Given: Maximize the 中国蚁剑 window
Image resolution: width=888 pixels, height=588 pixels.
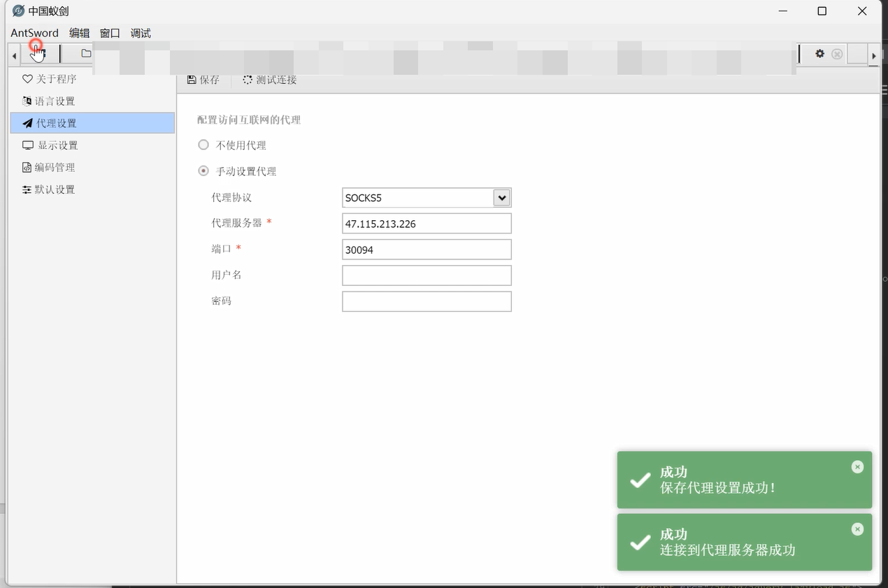Looking at the screenshot, I should [x=822, y=11].
